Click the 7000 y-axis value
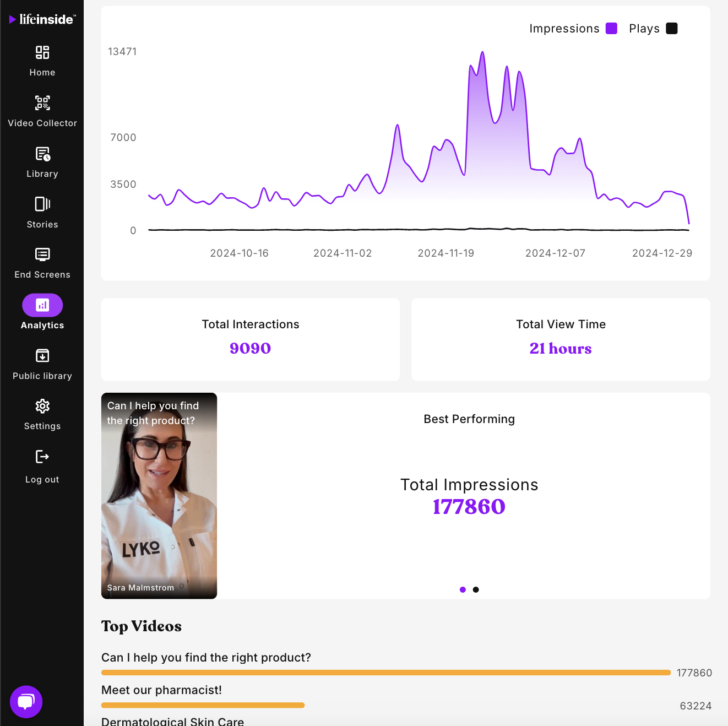The height and width of the screenshot is (726, 728). [123, 138]
